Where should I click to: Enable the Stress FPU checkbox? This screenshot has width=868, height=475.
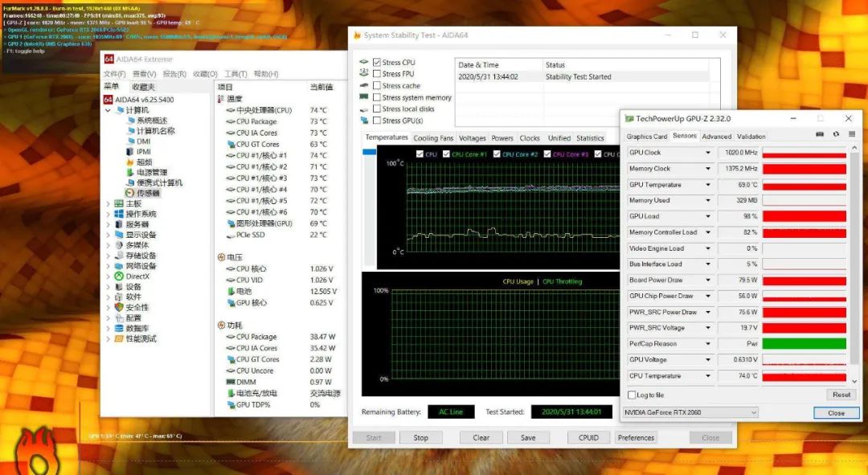point(376,74)
